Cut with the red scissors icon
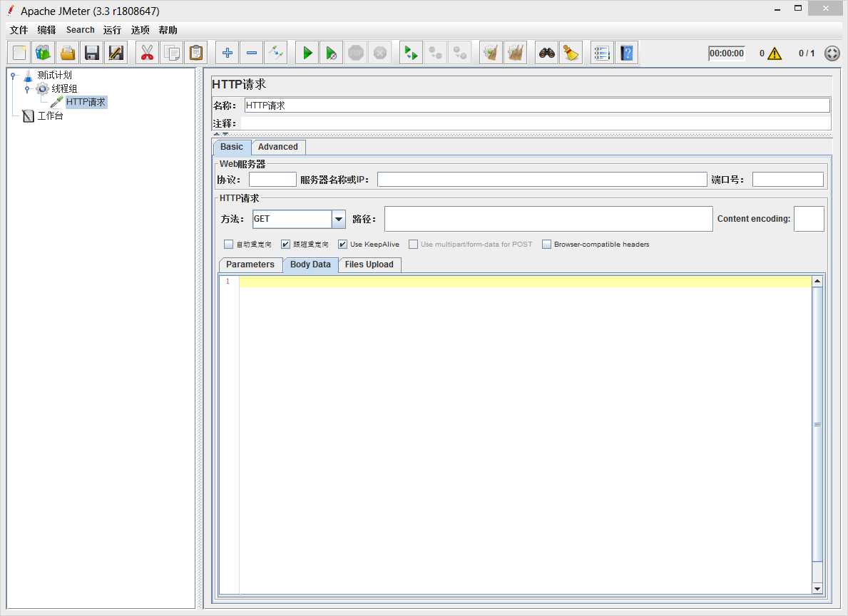The image size is (848, 616). (147, 53)
